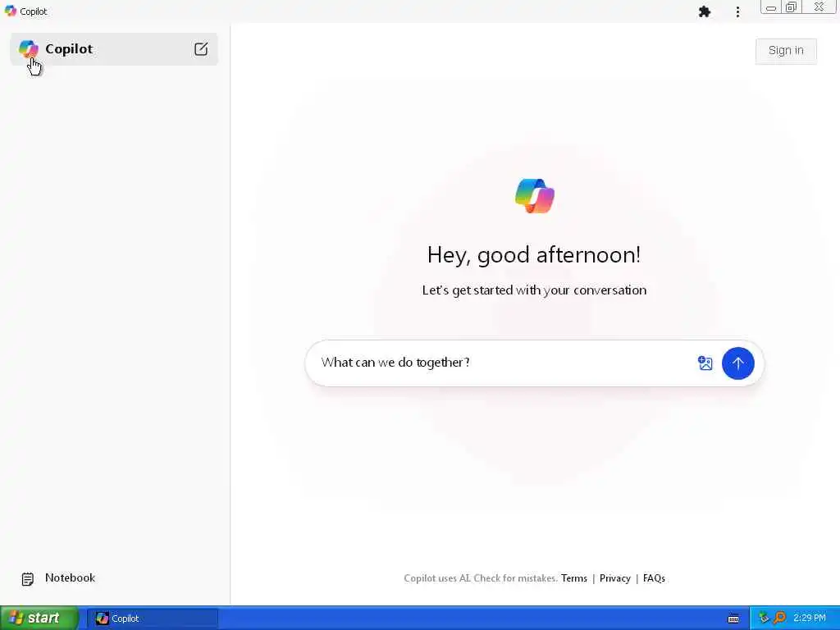Open the FAQs link
Screen dimensions: 840x630
click(654, 578)
